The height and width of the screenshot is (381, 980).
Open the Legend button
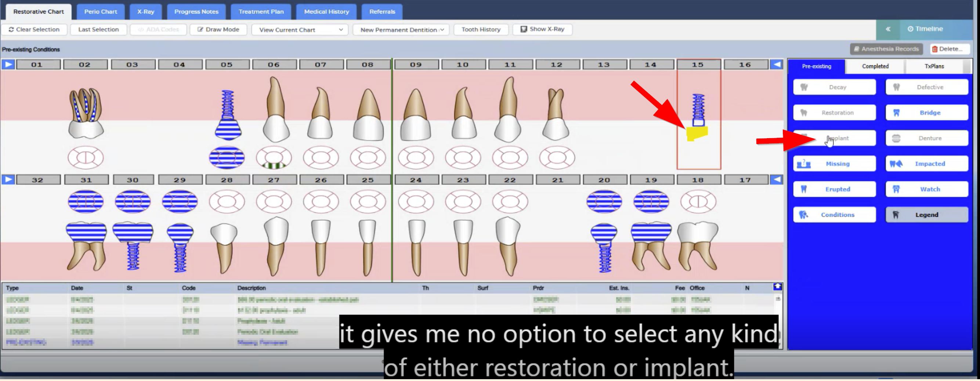[927, 215]
